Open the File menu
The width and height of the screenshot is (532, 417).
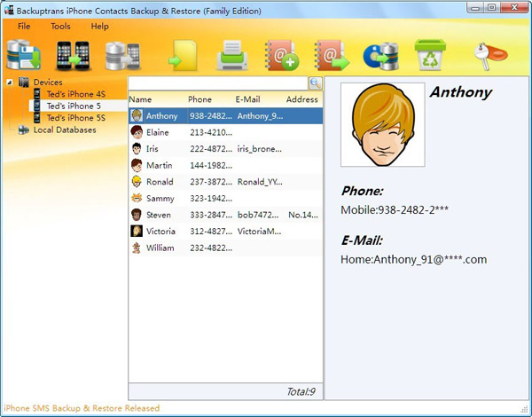pos(24,26)
